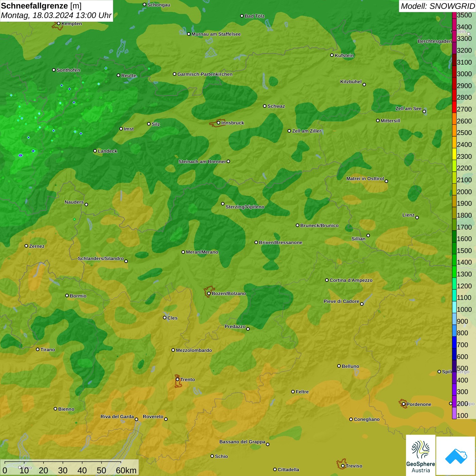The width and height of the screenshot is (476, 476).
Task: Click the Treviso city marker
Action: coord(343,466)
